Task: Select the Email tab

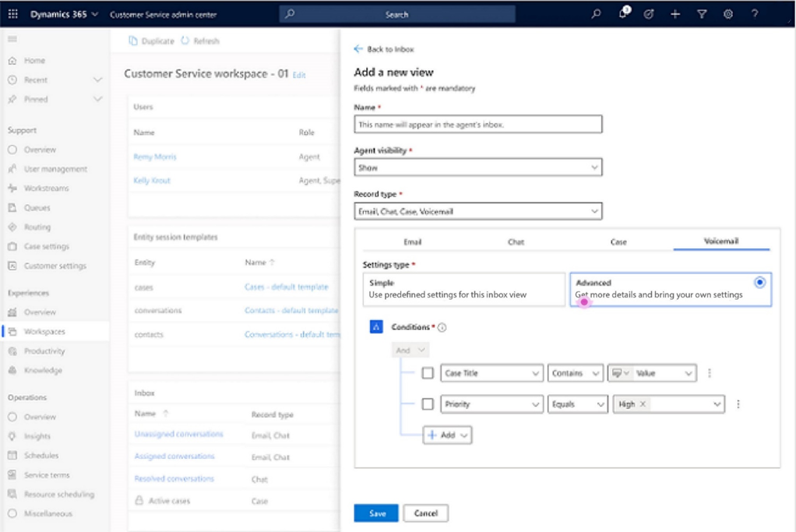Action: (x=412, y=242)
